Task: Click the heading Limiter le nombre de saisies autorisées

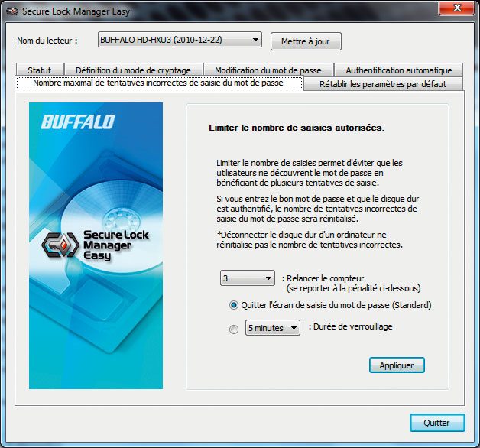Action: 297,128
